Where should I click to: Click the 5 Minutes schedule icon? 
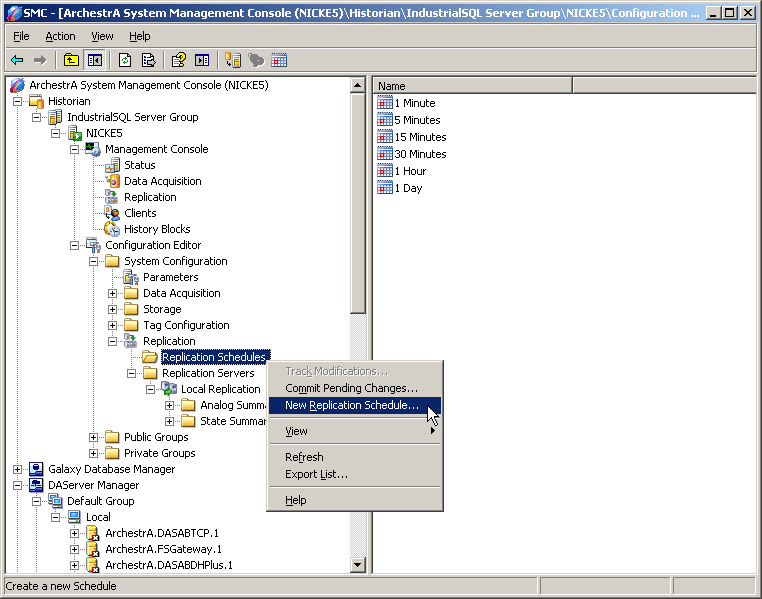pos(385,120)
